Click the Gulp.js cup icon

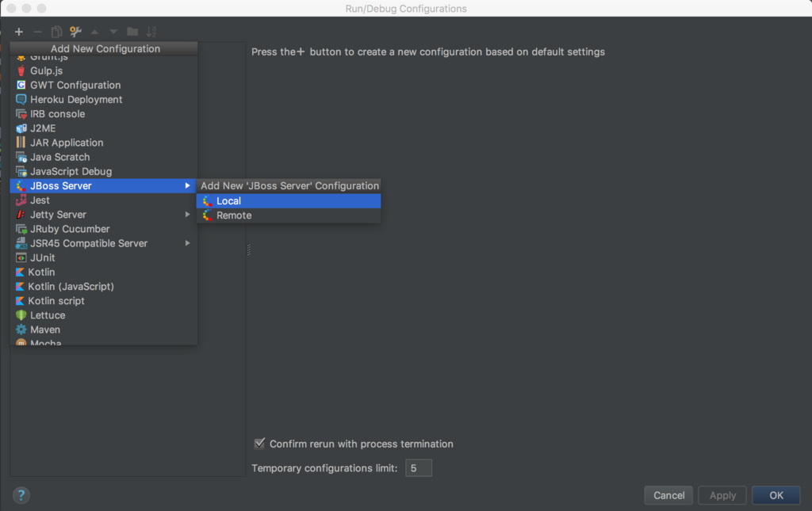click(21, 71)
